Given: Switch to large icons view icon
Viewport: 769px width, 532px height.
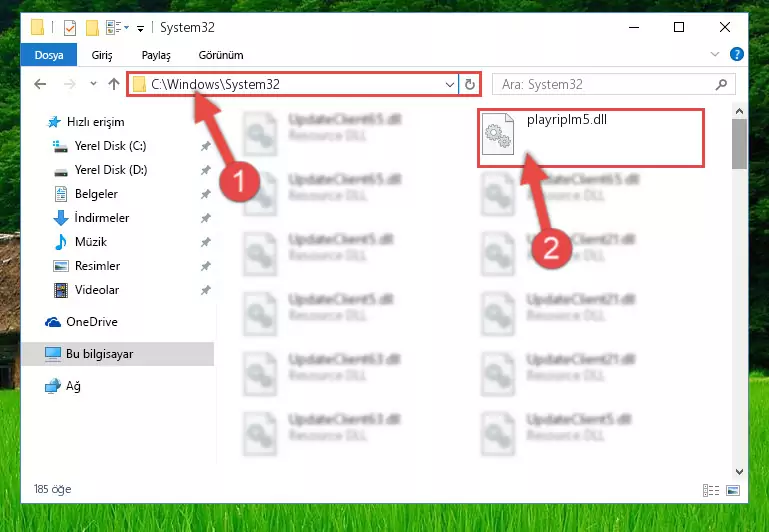Looking at the screenshot, I should tap(733, 490).
